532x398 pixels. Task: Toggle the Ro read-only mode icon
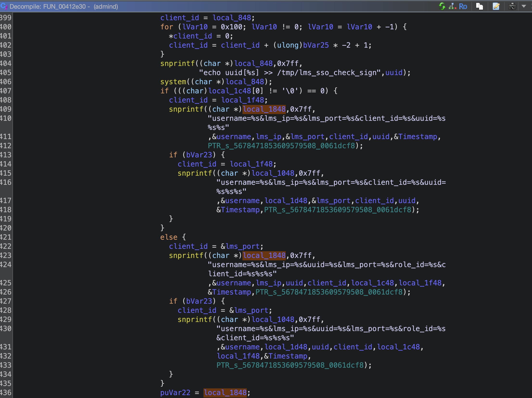[x=463, y=6]
